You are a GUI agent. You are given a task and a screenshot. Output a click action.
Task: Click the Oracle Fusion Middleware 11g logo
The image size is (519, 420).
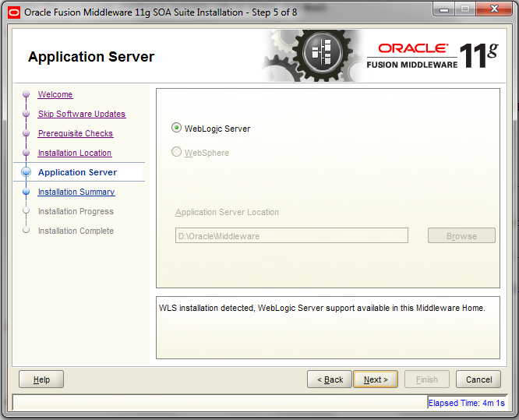coord(432,55)
